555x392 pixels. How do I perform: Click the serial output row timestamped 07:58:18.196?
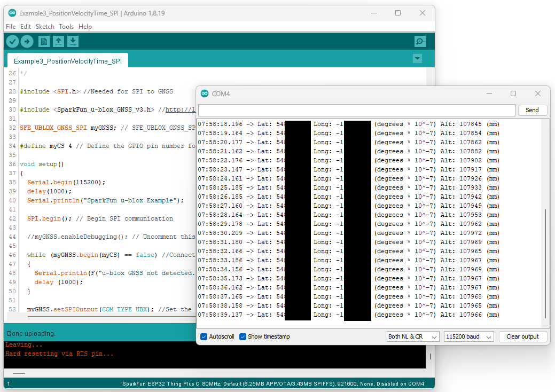point(349,124)
